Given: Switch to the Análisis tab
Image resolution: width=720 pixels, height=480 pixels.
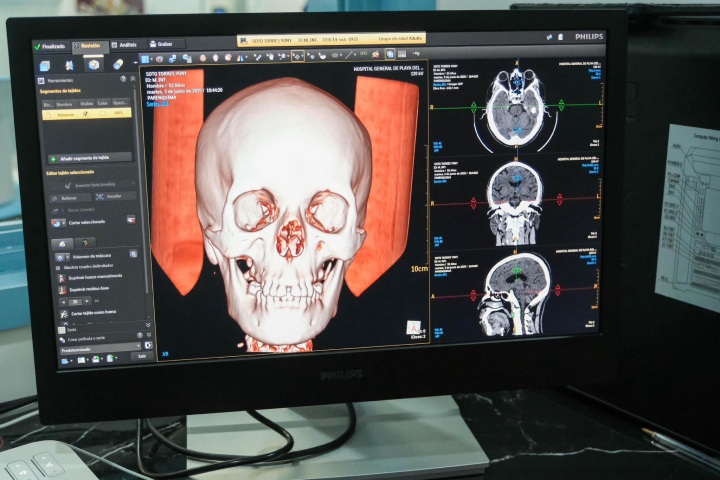Looking at the screenshot, I should [125, 45].
